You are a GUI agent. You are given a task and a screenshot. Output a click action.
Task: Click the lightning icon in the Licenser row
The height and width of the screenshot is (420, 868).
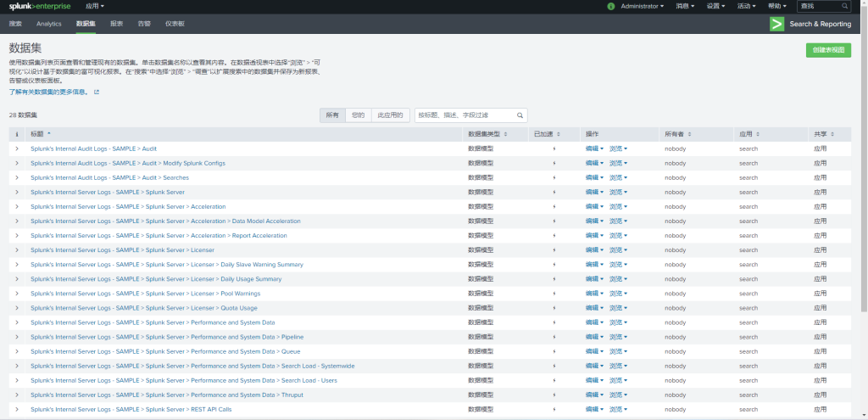[554, 250]
